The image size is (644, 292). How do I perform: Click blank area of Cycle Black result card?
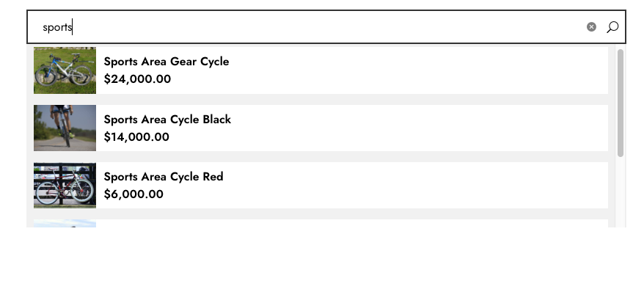[x=411, y=128]
